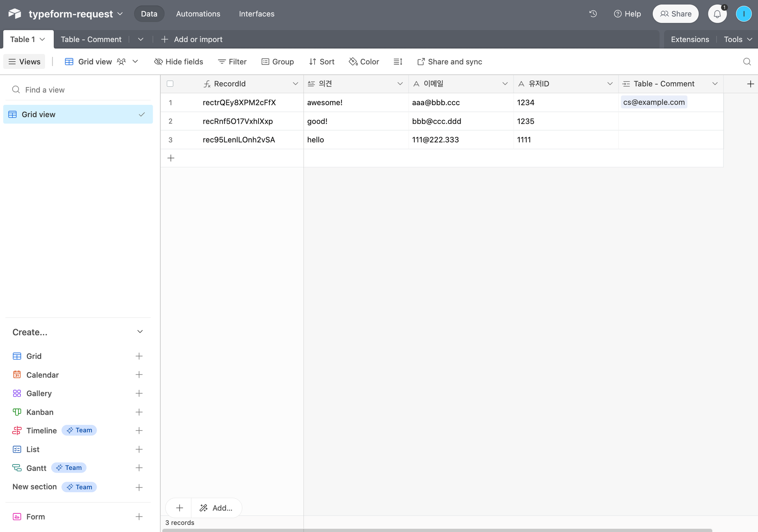The image size is (758, 532).
Task: Click the plus icon beside Kanban
Action: [139, 412]
